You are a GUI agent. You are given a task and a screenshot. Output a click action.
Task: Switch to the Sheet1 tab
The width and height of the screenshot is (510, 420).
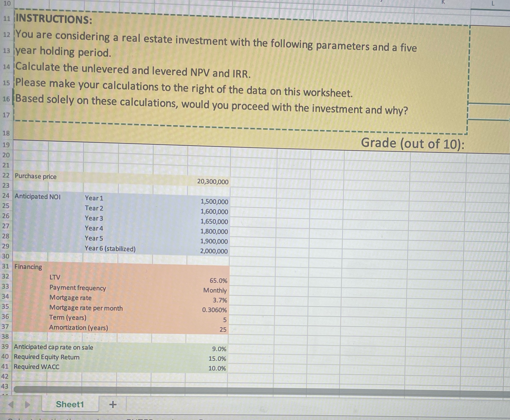[x=70, y=404]
